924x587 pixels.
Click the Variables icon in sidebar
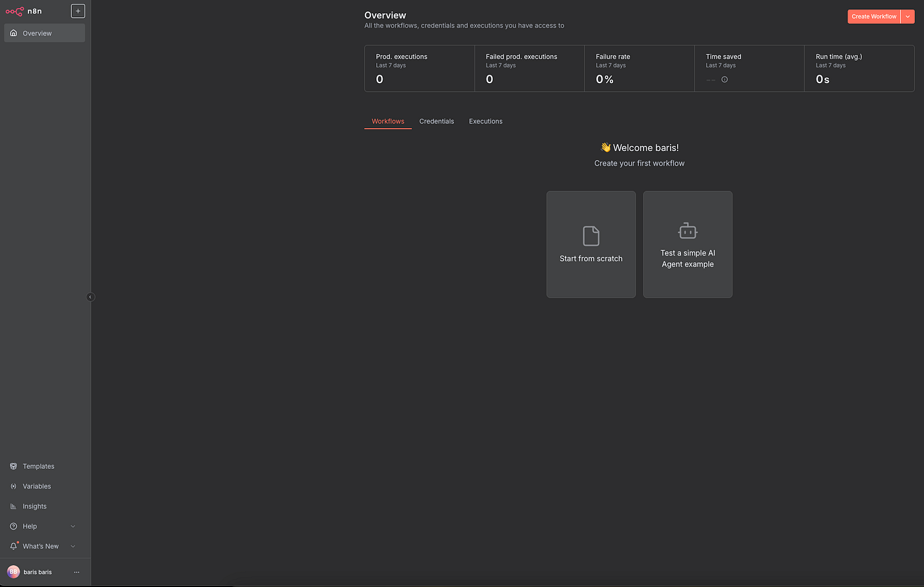[13, 486]
